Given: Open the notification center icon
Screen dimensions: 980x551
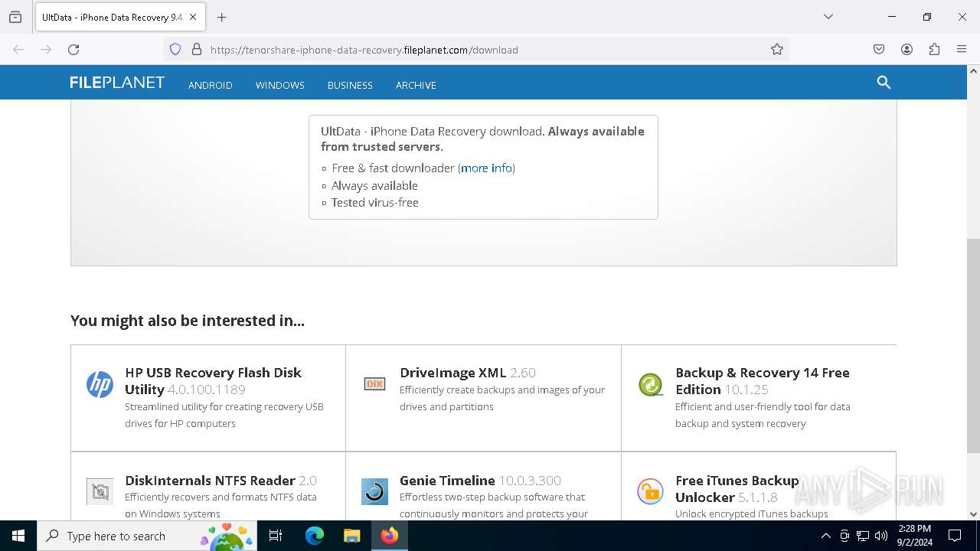Looking at the screenshot, I should pos(955,536).
